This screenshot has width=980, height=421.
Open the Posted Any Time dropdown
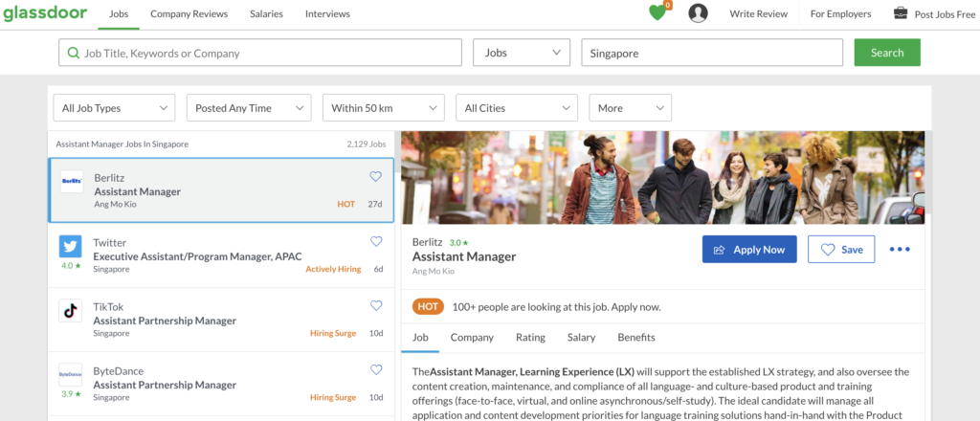[249, 107]
